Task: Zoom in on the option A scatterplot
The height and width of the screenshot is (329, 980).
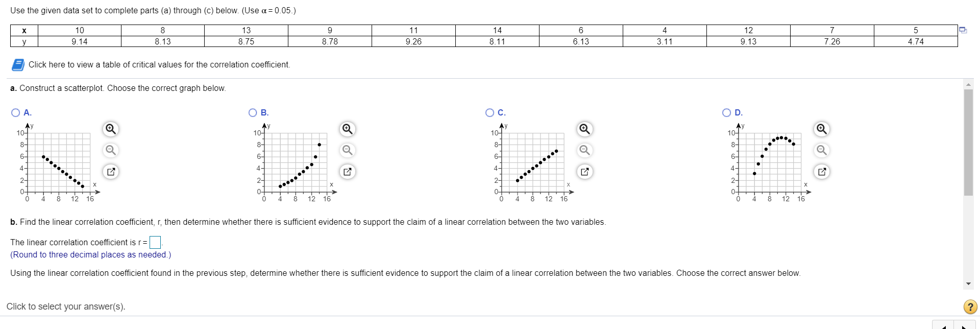Action: click(x=110, y=129)
